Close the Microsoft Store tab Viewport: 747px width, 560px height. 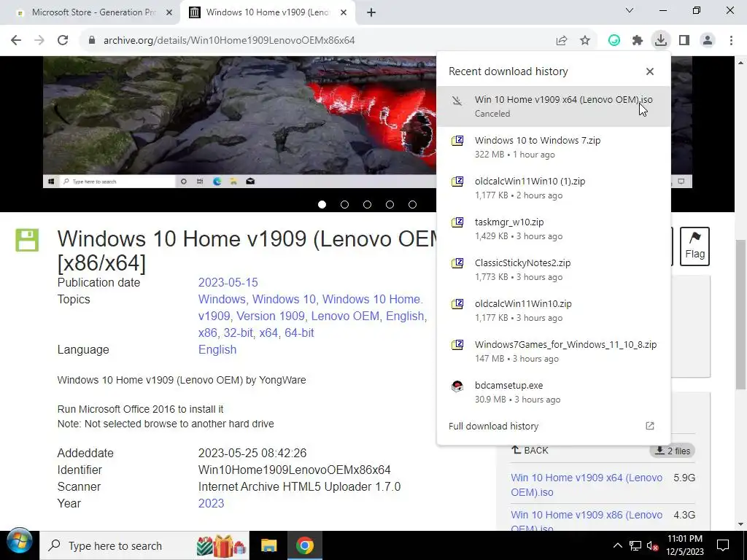[169, 12]
